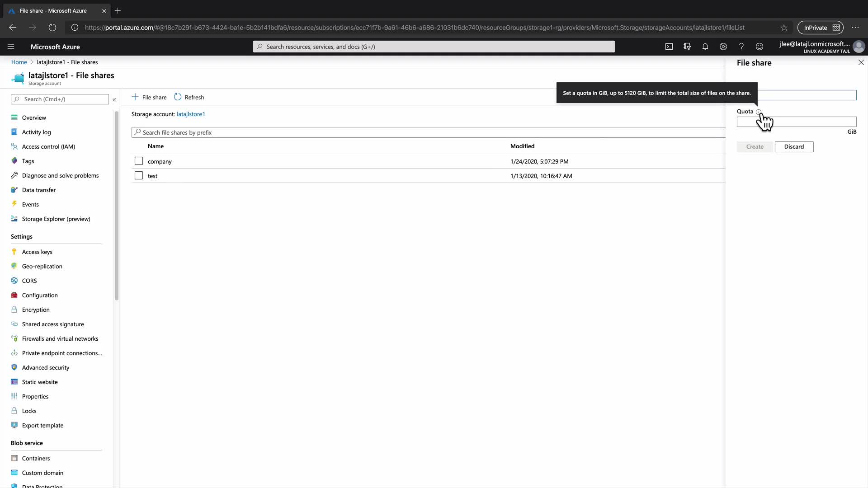The width and height of the screenshot is (868, 488).
Task: Open Cloud Shell icon in header
Action: [669, 47]
